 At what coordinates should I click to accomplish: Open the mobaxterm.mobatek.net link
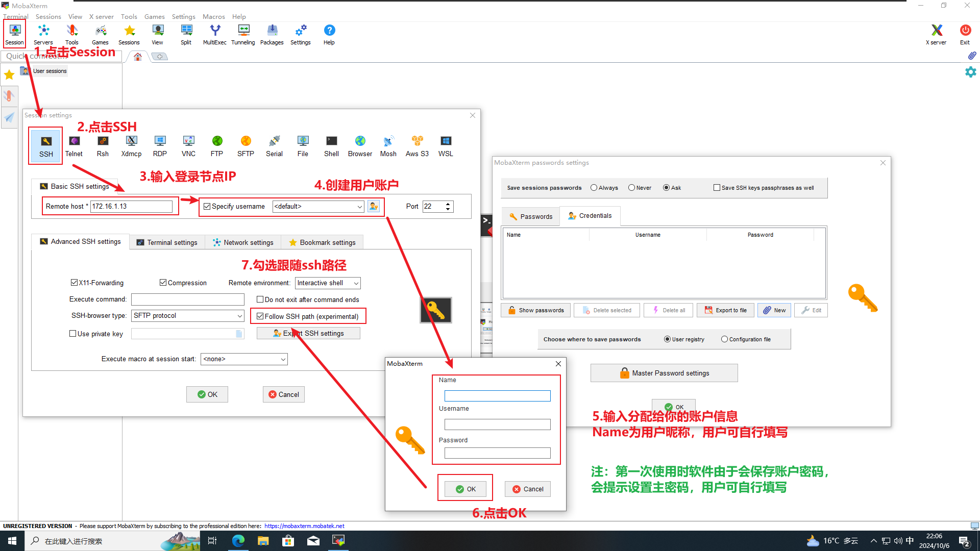[304, 526]
